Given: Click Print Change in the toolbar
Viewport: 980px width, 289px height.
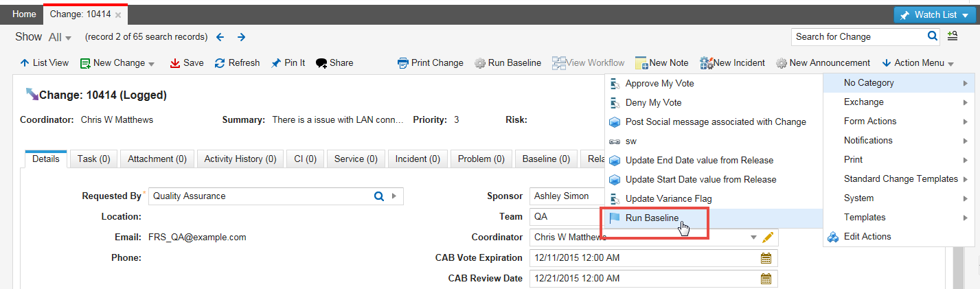Looking at the screenshot, I should click(x=431, y=63).
